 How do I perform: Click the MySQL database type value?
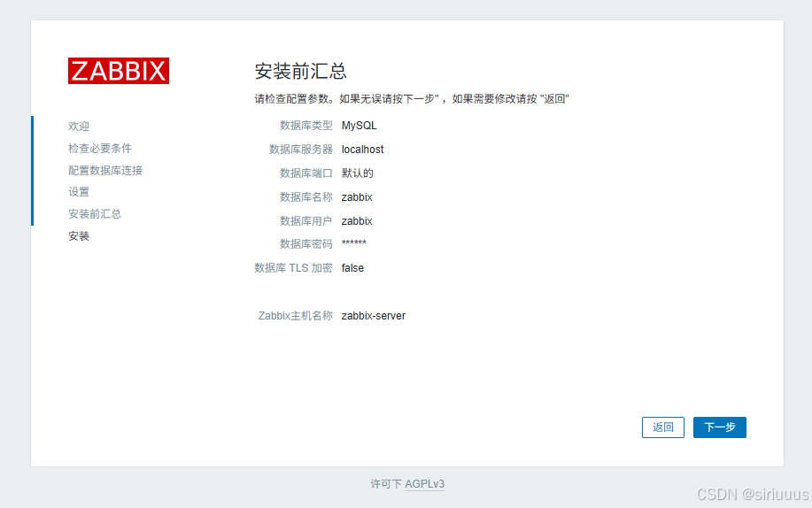(359, 126)
